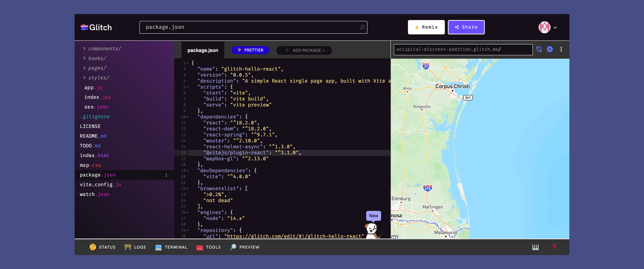
Task: Open the Terminal panel
Action: click(x=171, y=247)
